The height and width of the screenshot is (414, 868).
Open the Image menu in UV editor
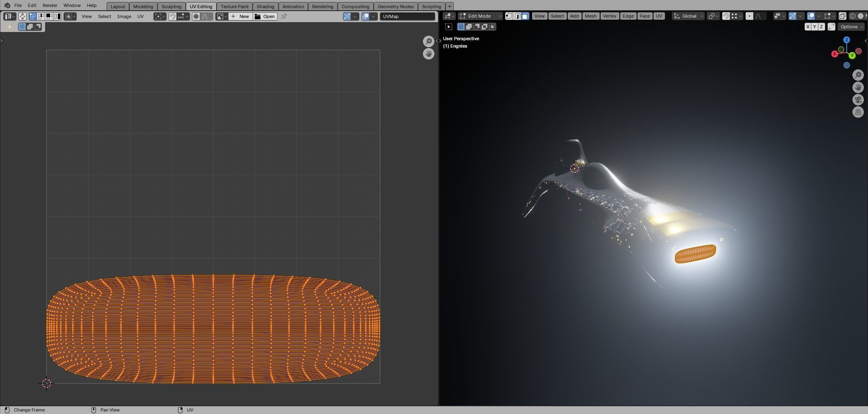(x=124, y=16)
